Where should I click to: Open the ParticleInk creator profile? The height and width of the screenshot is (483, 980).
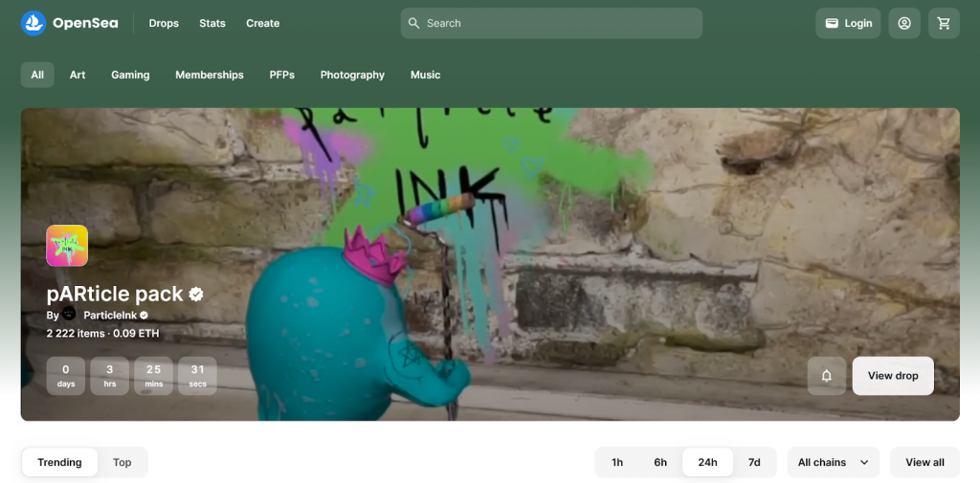tap(111, 315)
